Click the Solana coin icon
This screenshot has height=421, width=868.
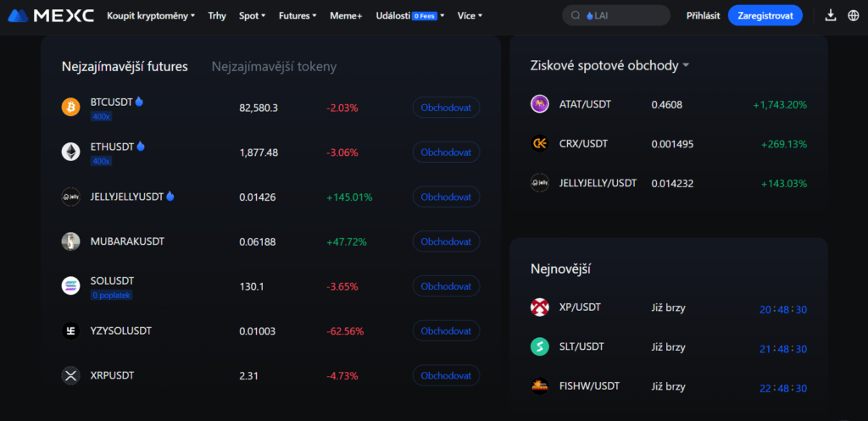click(71, 285)
